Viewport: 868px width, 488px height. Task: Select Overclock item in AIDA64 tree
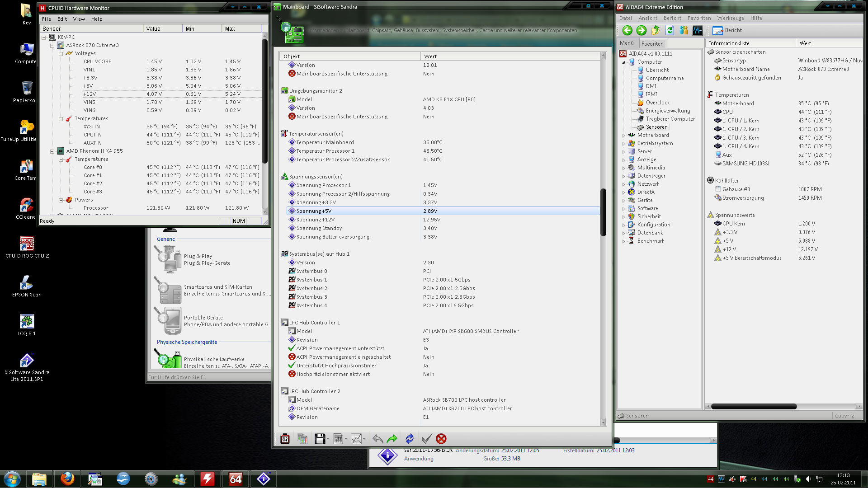click(x=657, y=103)
